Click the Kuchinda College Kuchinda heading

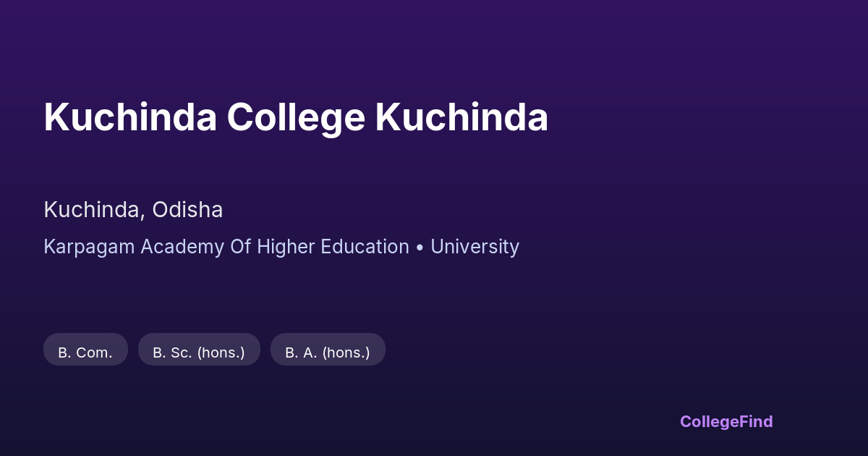click(296, 117)
